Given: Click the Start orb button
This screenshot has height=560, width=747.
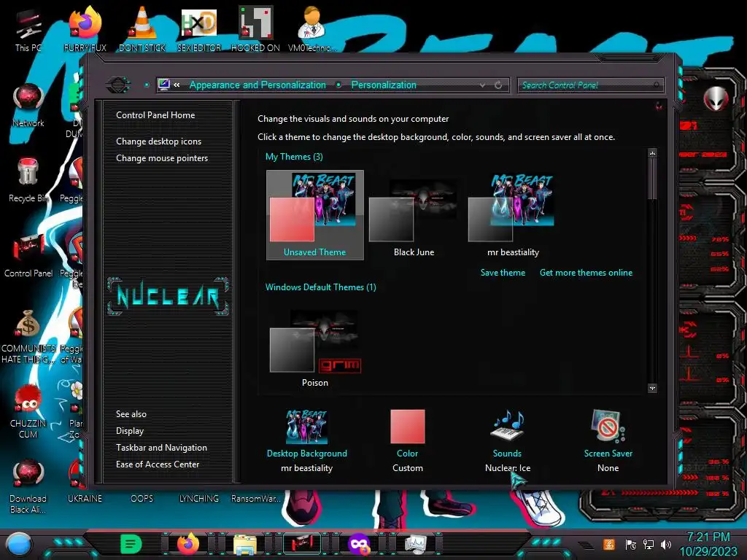Looking at the screenshot, I should click(19, 544).
